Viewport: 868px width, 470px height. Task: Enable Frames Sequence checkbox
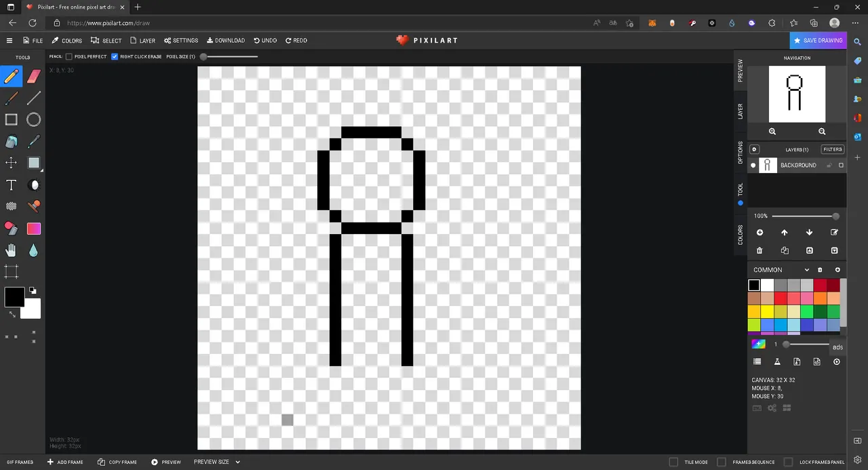[722, 462]
